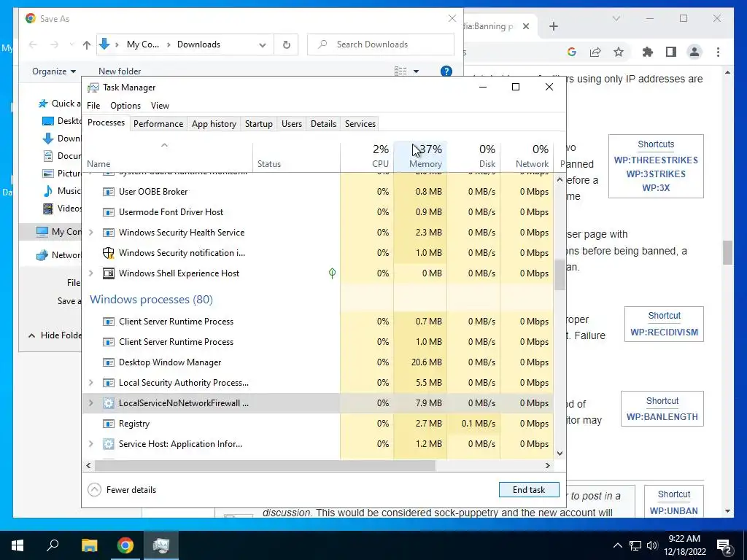
Task: Select the Music folder in the Save As sidebar
Action: coord(62,191)
